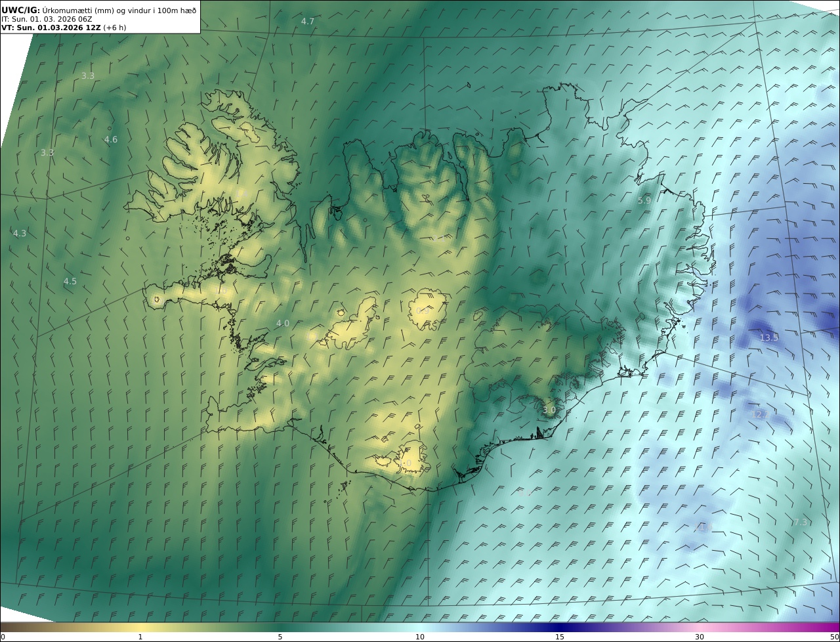Viewport: 840px width, 642px height.
Task: Click the '5' tick on the color scale
Action: pos(280,637)
